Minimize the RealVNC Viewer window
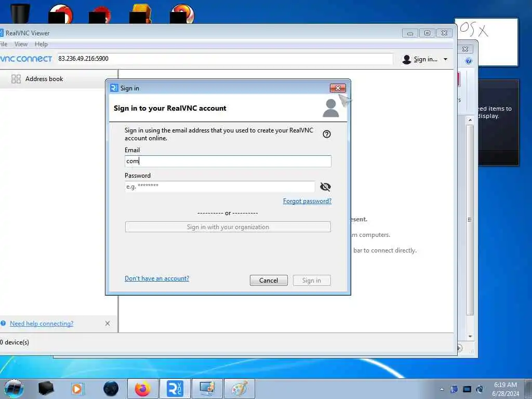 tap(410, 33)
